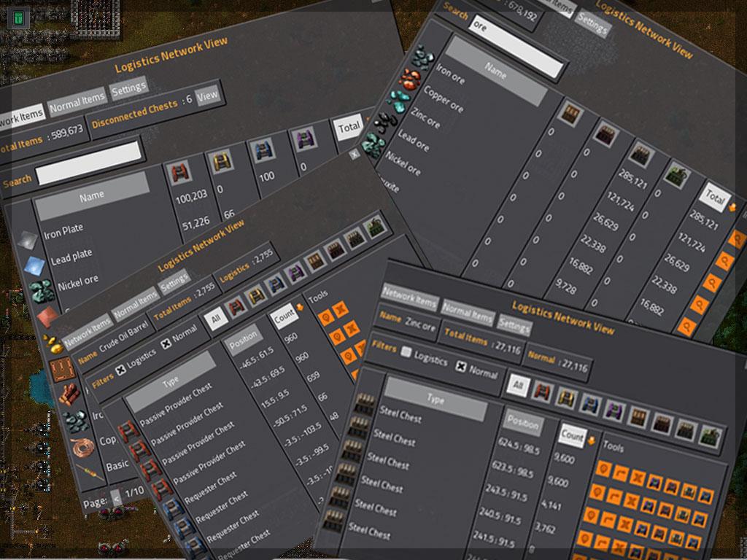This screenshot has height=560, width=747.
Task: Open the Settings tab in Disconnected Chests window
Action: click(x=128, y=88)
